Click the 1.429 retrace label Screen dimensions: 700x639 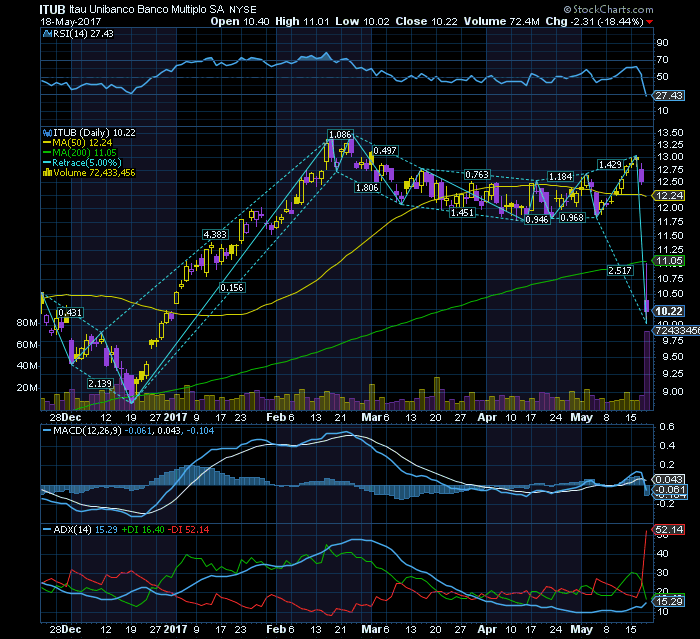pos(610,165)
